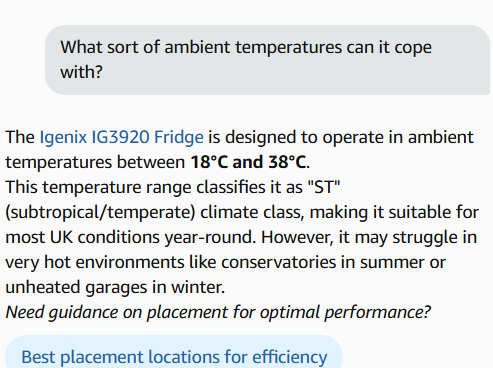Click the phrase unheated garages in winter
The width and height of the screenshot is (493, 368).
(x=115, y=287)
